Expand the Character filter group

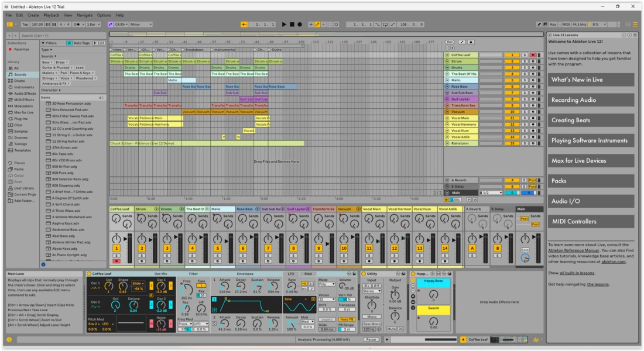pyautogui.click(x=50, y=90)
